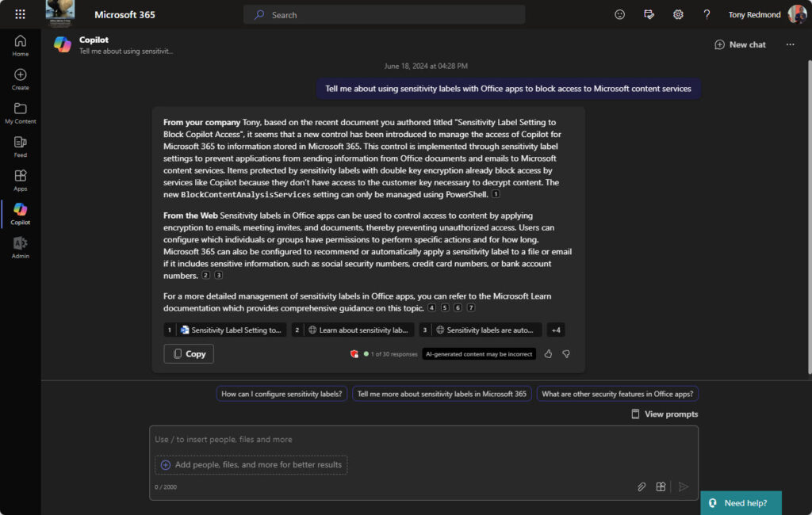812x515 pixels.
Task: Click the Need help? button
Action: 741,503
